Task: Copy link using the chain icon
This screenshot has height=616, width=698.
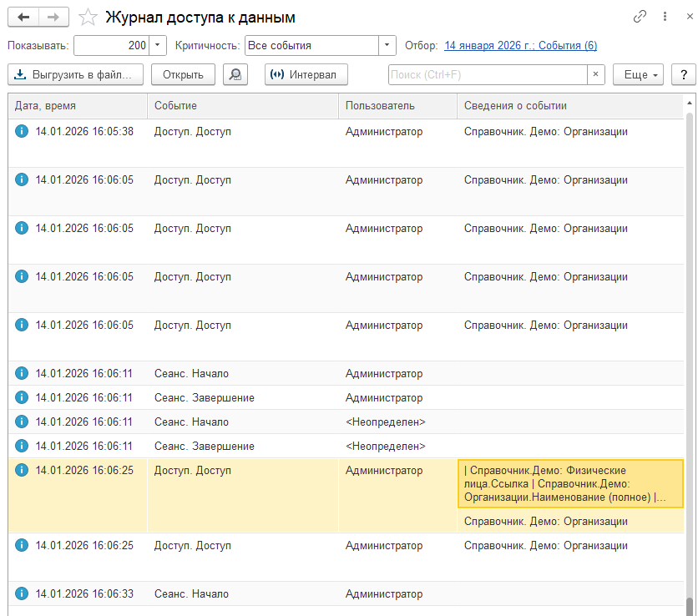Action: [x=640, y=17]
